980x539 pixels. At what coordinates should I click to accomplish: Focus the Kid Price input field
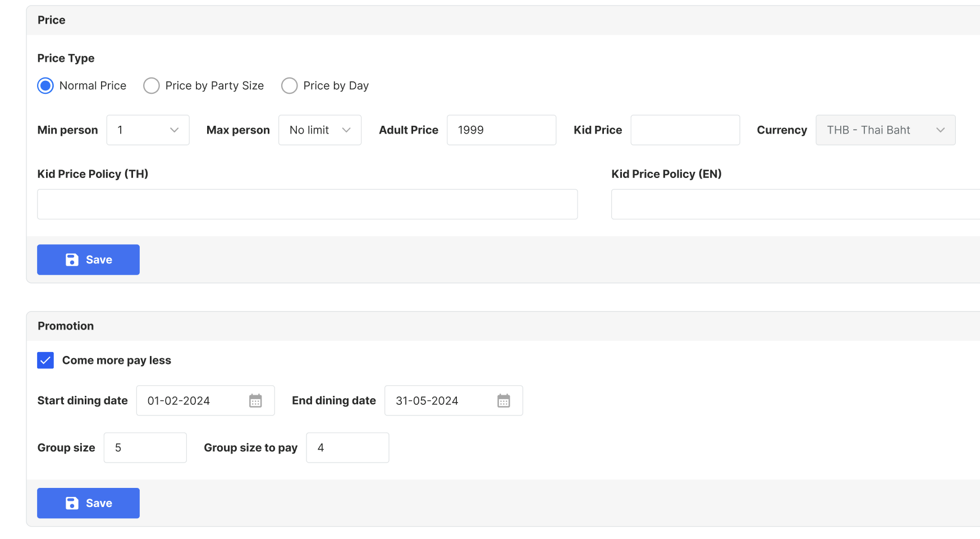(x=685, y=130)
